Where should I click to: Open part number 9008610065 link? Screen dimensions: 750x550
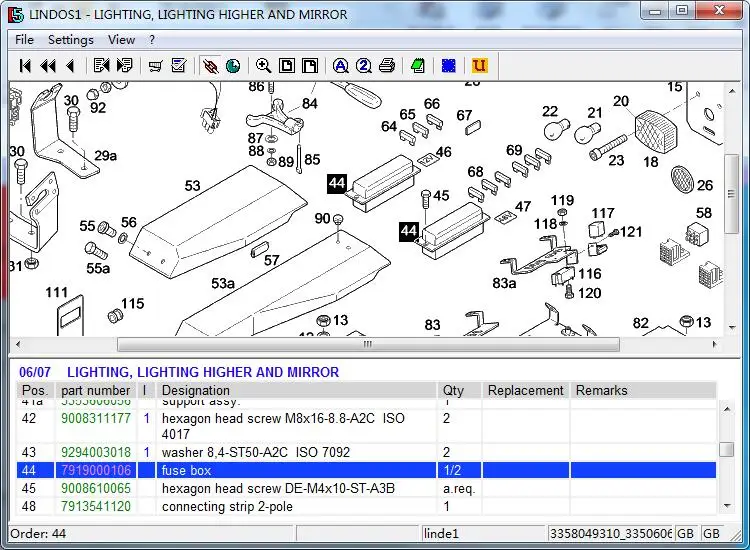tap(96, 489)
